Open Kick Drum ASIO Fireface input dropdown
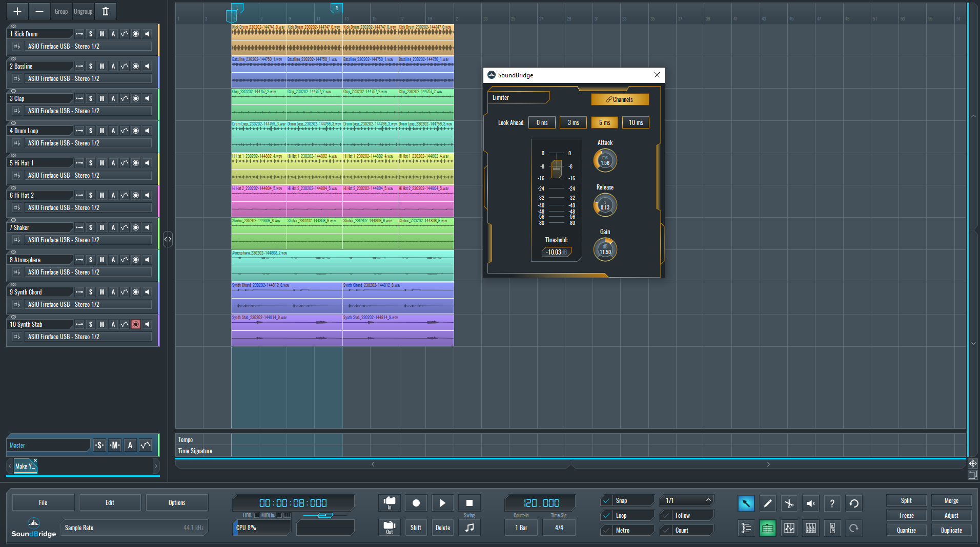 [x=88, y=46]
